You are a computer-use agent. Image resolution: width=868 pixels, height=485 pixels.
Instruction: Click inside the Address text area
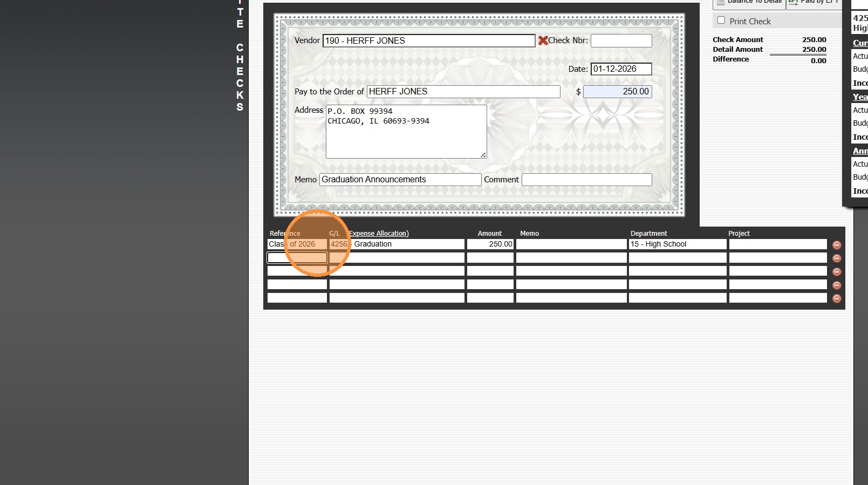406,132
